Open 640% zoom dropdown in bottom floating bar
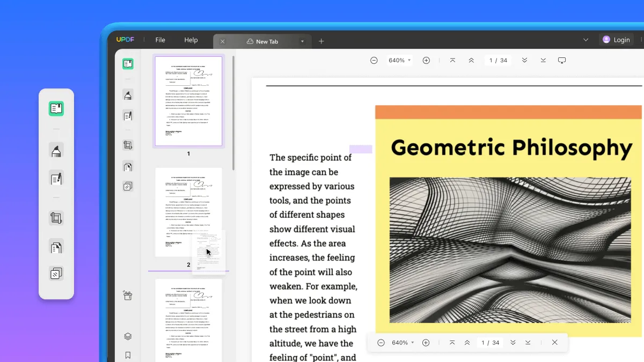 pos(402,343)
